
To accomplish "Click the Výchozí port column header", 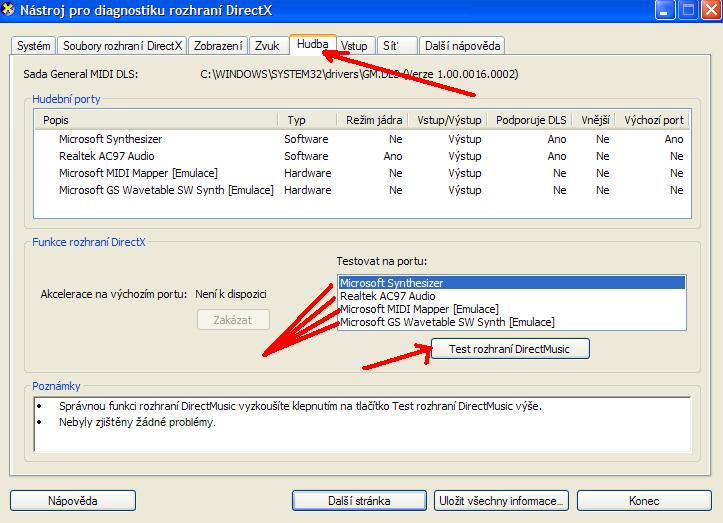I will (652, 120).
